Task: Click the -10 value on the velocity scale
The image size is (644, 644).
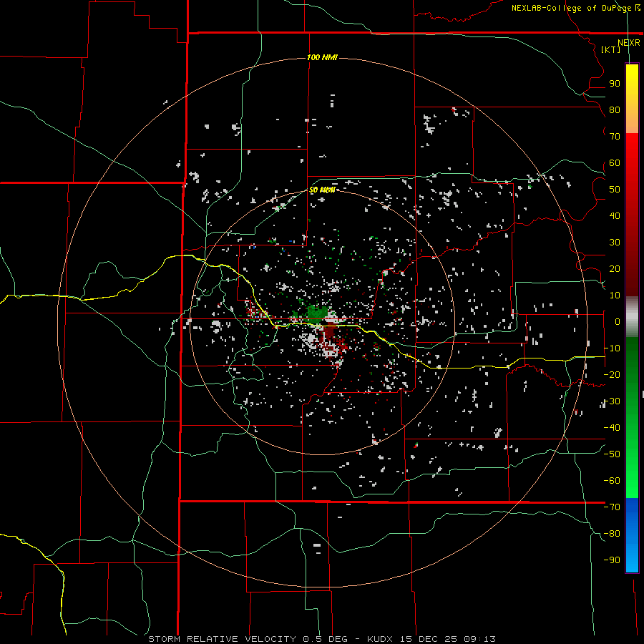Action: click(612, 348)
